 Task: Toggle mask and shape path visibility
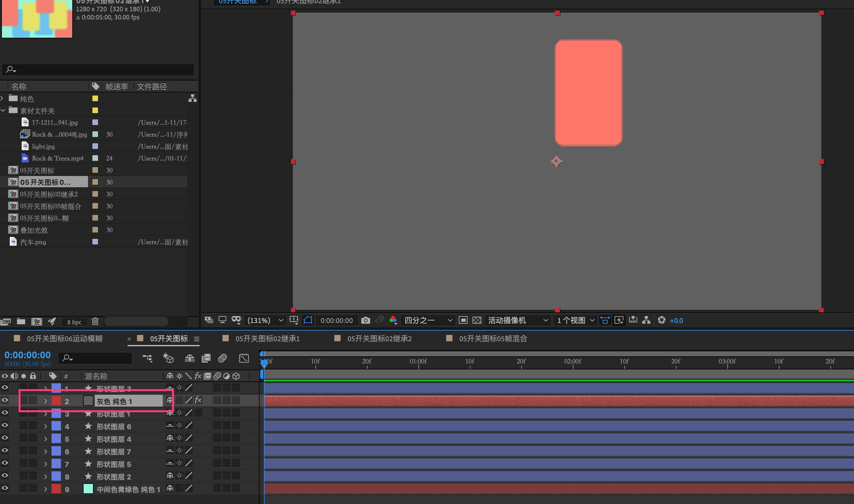pyautogui.click(x=308, y=320)
